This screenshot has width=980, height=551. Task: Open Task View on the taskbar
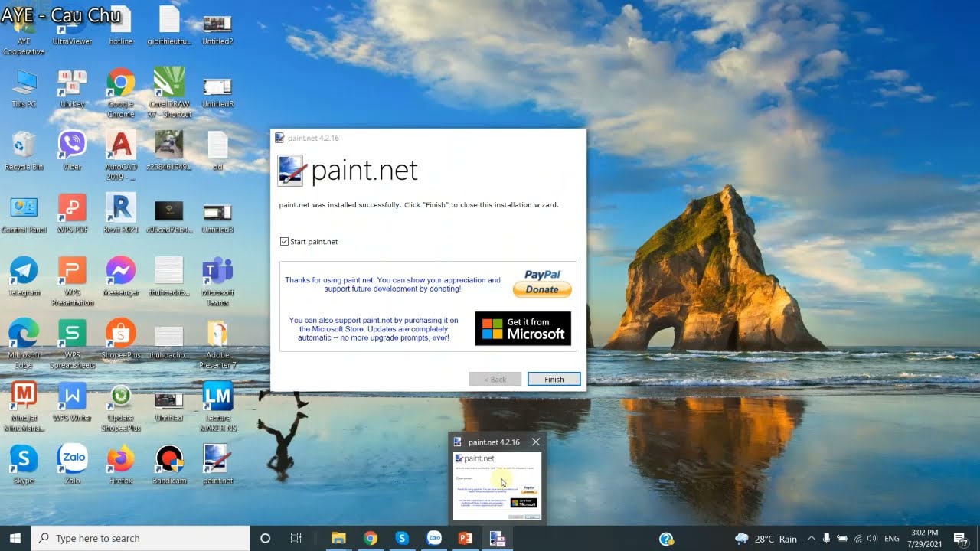tap(296, 538)
